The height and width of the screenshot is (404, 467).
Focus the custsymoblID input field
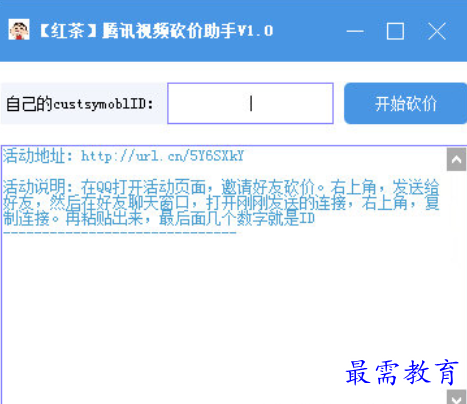(x=250, y=103)
